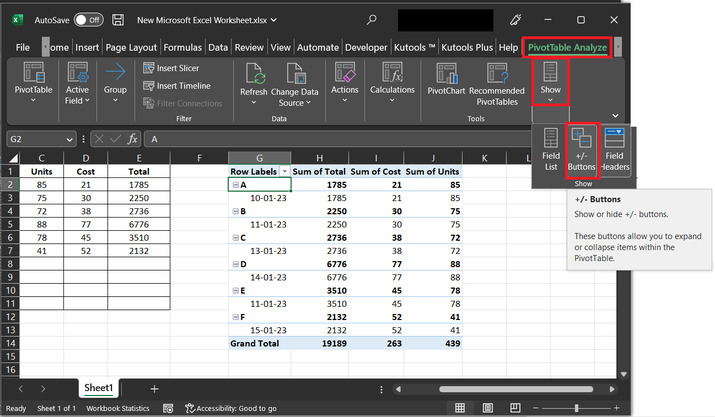Add a new sheet with plus button
The height and width of the screenshot is (417, 715).
[x=154, y=388]
